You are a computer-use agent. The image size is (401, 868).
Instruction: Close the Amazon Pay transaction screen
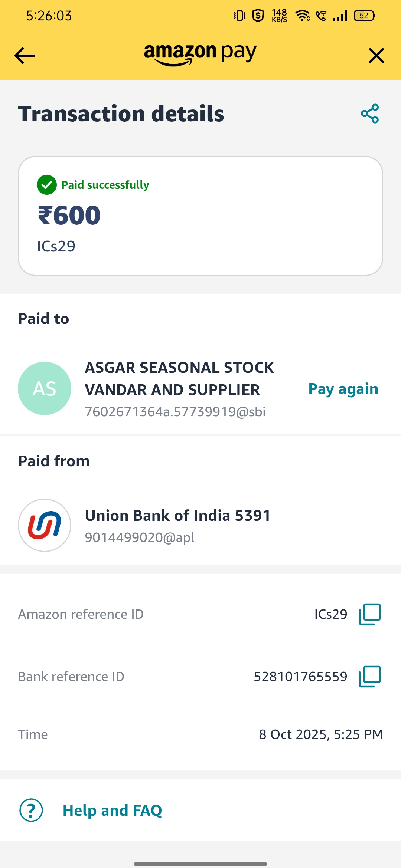(x=376, y=56)
